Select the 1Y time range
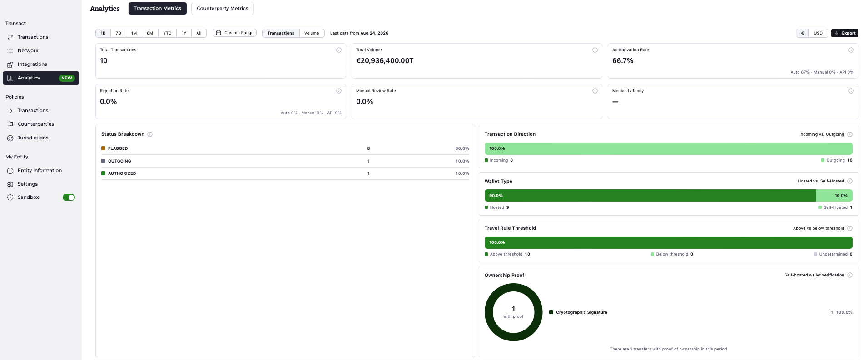This screenshot has height=360, width=868. 184,33
